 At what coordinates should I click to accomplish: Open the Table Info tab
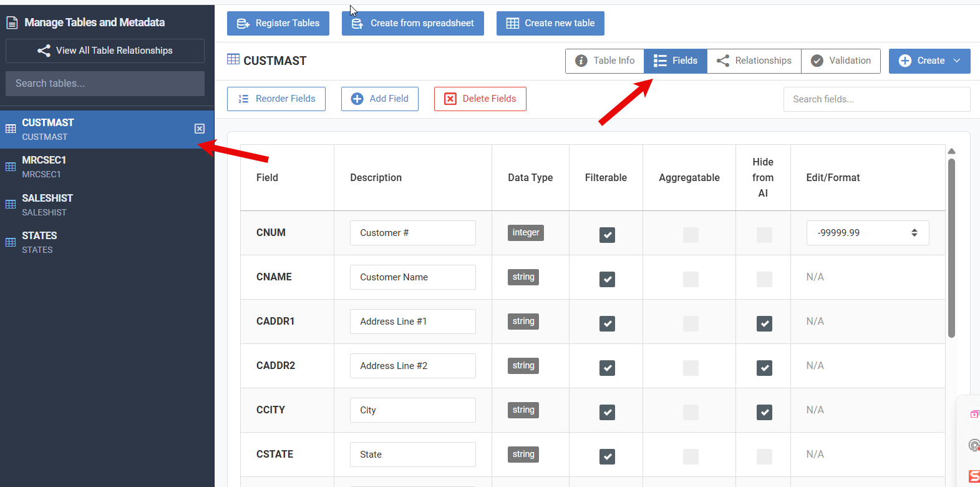604,61
